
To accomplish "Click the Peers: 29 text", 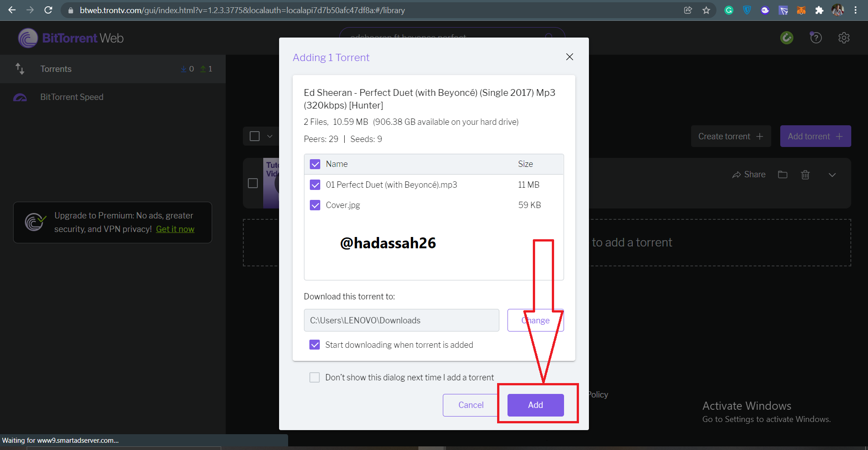I will [321, 139].
